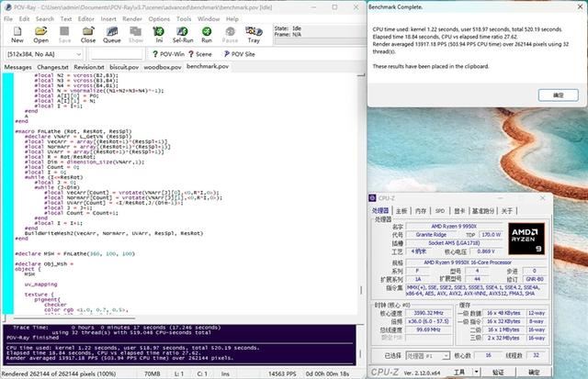Image resolution: width=588 pixels, height=379 pixels.
Task: Confirm the Benchmark Complete dialog
Action: pyautogui.click(x=558, y=95)
